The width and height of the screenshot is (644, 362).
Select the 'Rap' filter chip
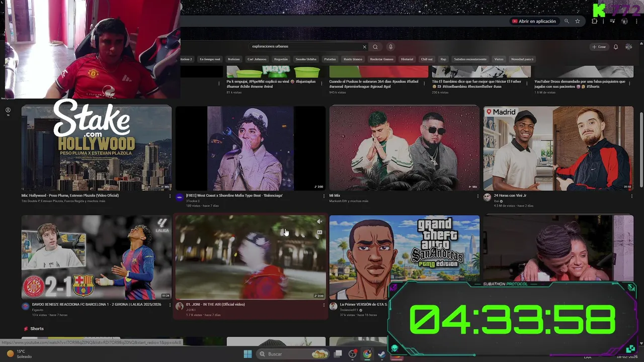pyautogui.click(x=443, y=59)
